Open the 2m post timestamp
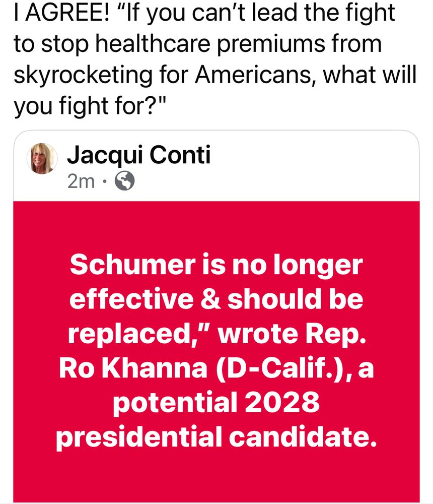Screen dimensions: 433x504 pyautogui.click(x=81, y=181)
